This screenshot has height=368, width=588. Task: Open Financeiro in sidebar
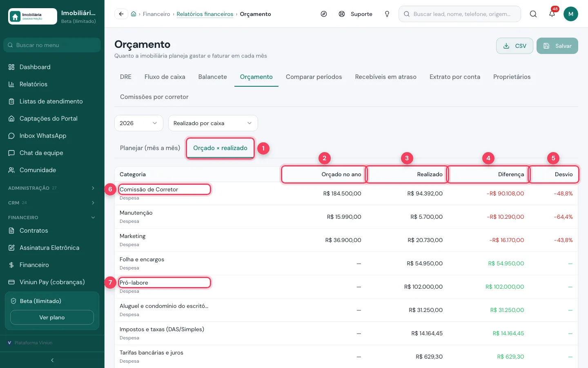click(x=52, y=265)
